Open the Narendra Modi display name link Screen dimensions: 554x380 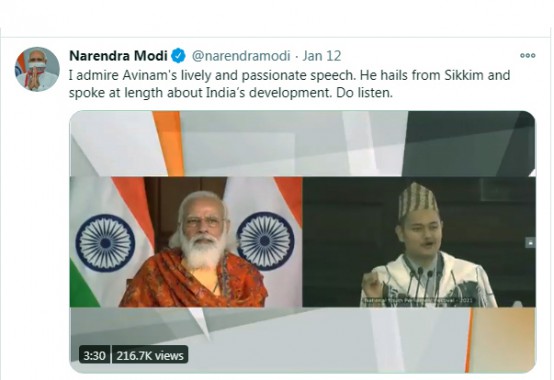click(x=118, y=56)
